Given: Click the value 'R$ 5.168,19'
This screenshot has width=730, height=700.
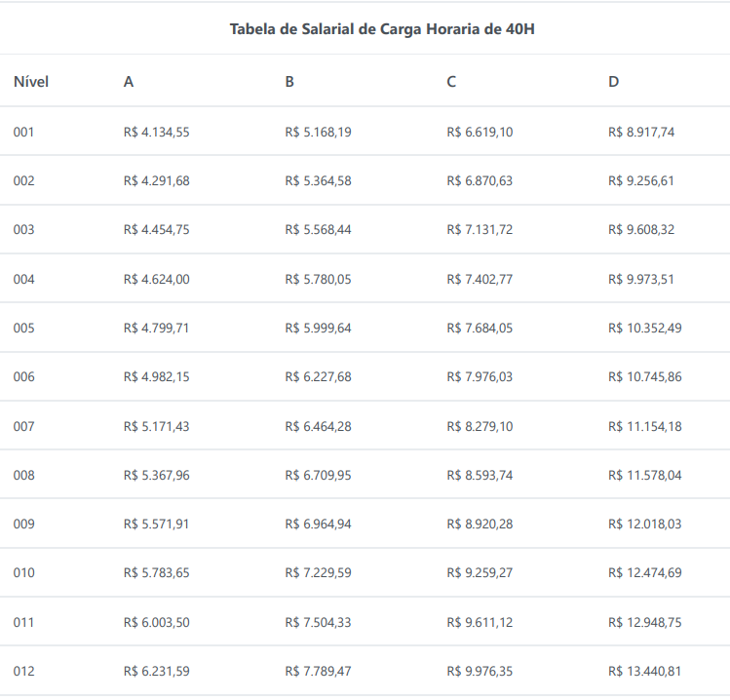Looking at the screenshot, I should [x=318, y=132].
